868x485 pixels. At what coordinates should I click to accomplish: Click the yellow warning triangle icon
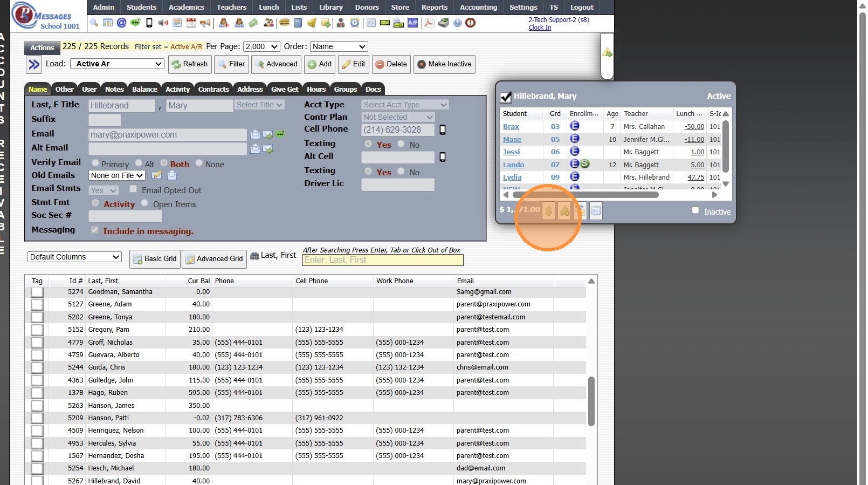tap(608, 53)
